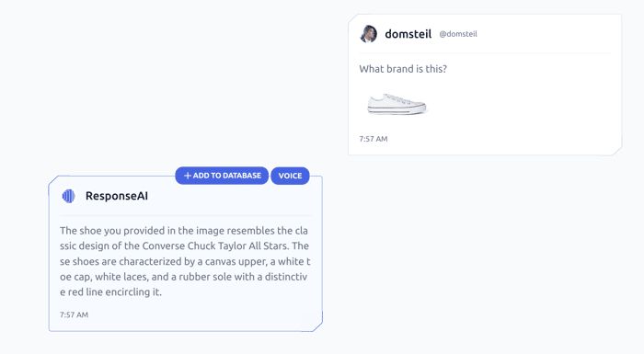This screenshot has width=644, height=354.
Task: Click the plus icon on Add to Database
Action: pos(188,176)
